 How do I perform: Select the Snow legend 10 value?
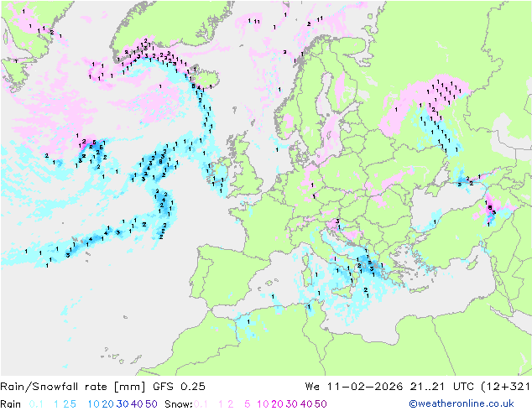(x=263, y=404)
